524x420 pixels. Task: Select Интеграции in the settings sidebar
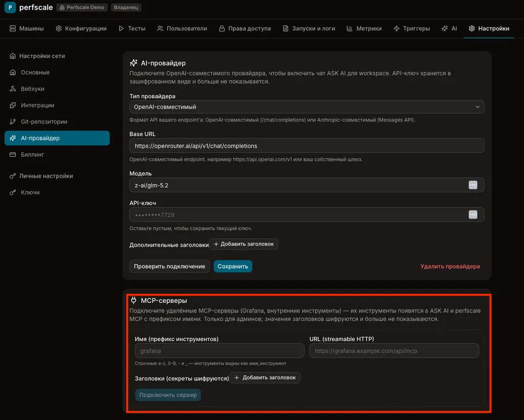[x=57, y=105]
